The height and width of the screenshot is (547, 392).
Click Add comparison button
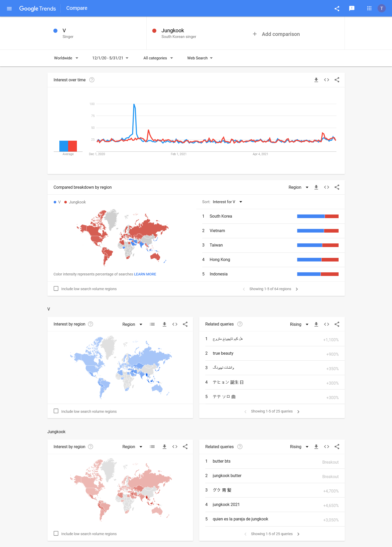[x=276, y=34]
